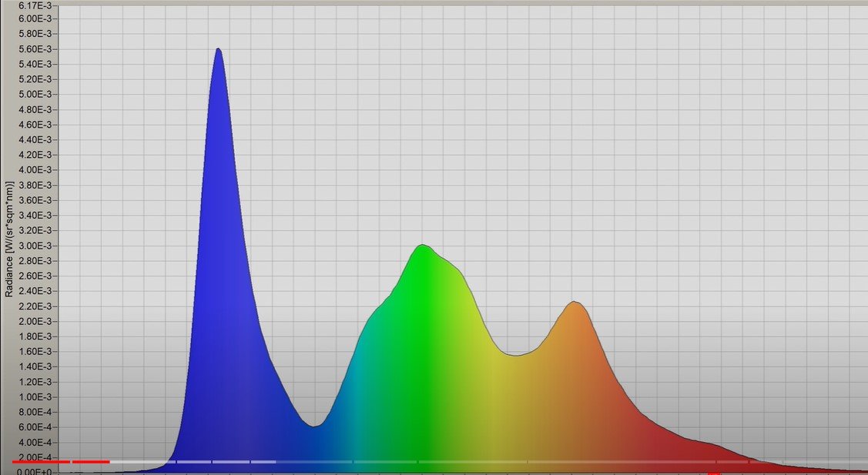
Task: Click the orange secondary peak near 2.20E-3
Action: [x=575, y=304]
